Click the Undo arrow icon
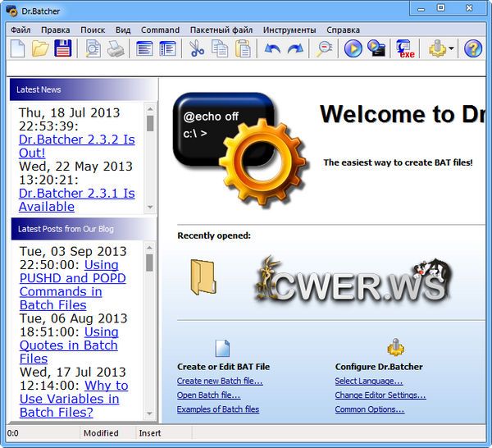The width and height of the screenshot is (492, 448). [x=272, y=49]
